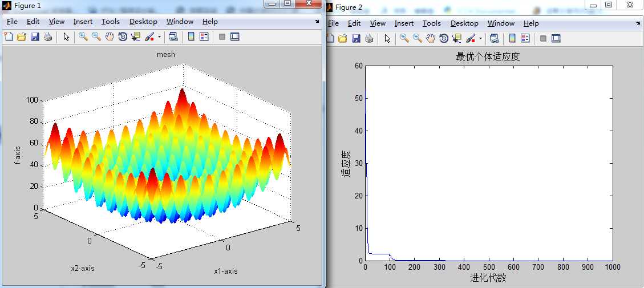
Task: Activate Zoom In tool in Figure 2
Action: [404, 39]
